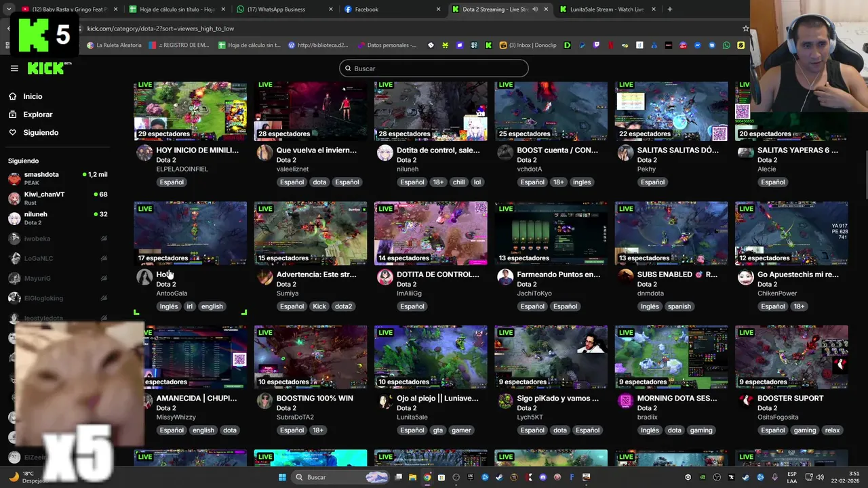The image size is (868, 488).
Task: Open dnmdota streamer avatar
Action: [625, 277]
